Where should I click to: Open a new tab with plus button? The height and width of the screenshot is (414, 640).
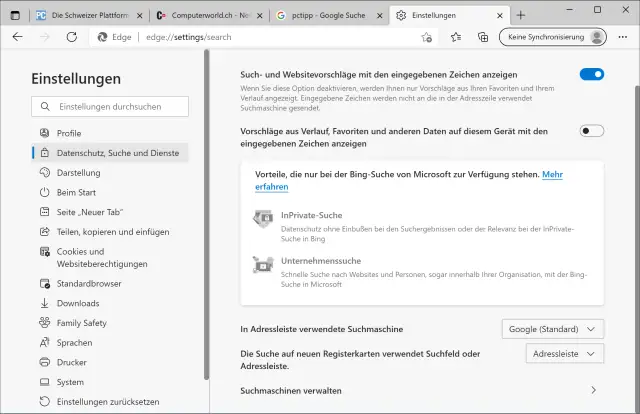pos(520,15)
